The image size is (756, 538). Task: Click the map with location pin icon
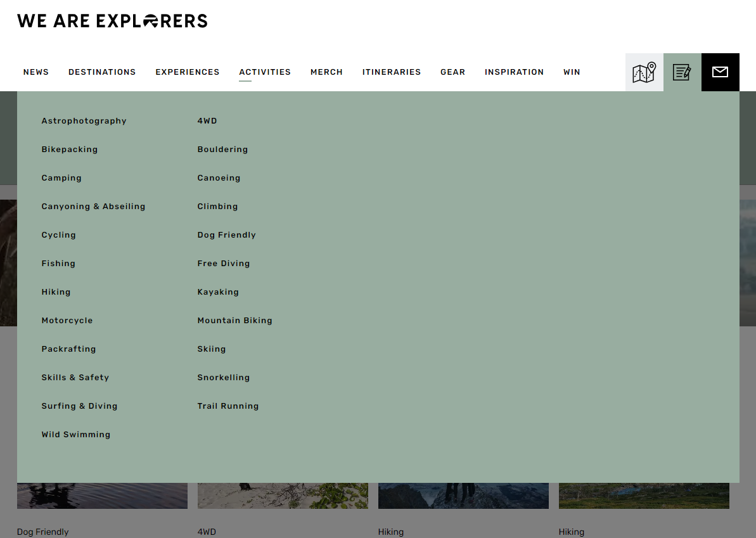click(x=644, y=72)
